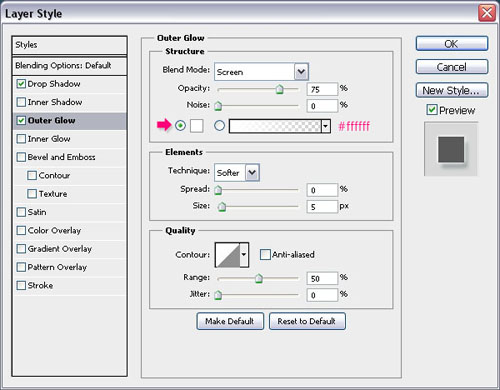The width and height of the screenshot is (500, 390).
Task: Check the Pattern Overlay checkbox
Action: (21, 267)
